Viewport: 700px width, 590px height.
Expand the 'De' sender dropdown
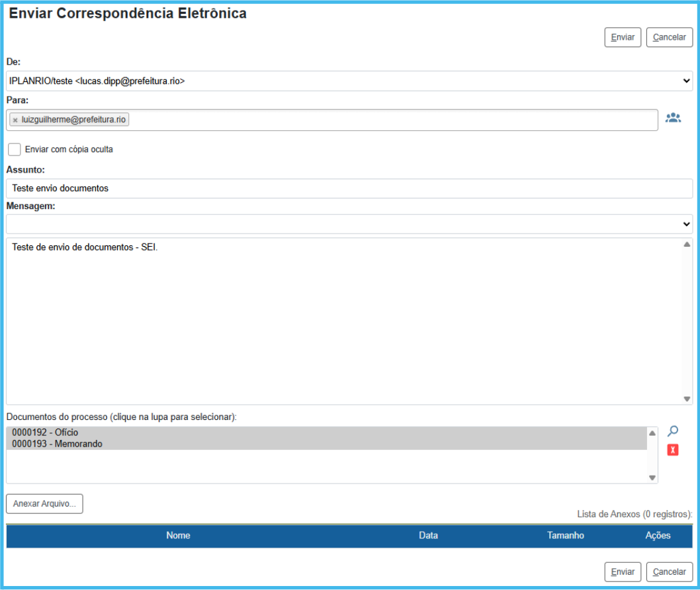[x=349, y=81]
